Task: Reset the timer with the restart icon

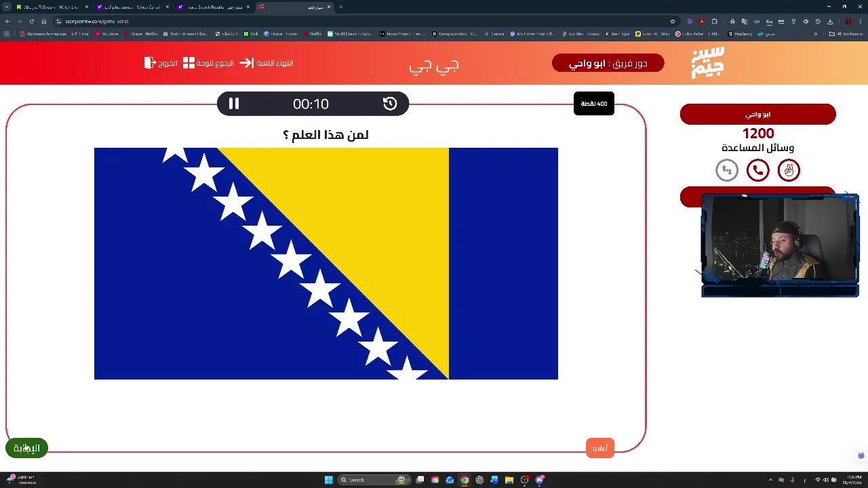Action: (x=390, y=104)
